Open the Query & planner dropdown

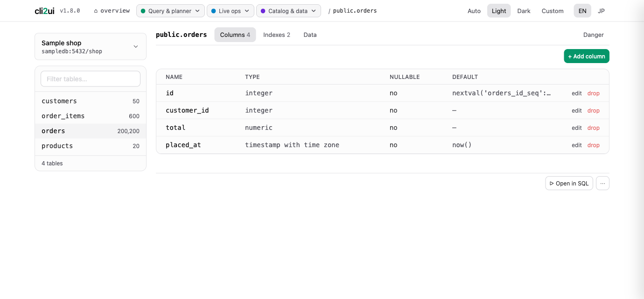[170, 11]
